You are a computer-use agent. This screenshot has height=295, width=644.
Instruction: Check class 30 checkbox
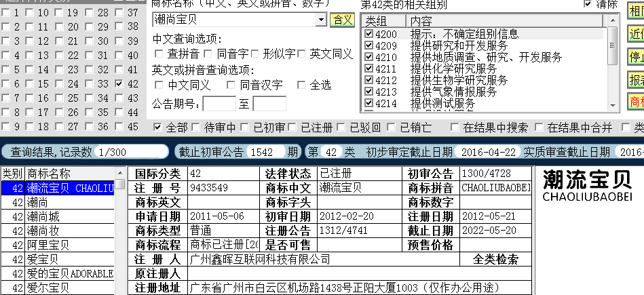89,41
